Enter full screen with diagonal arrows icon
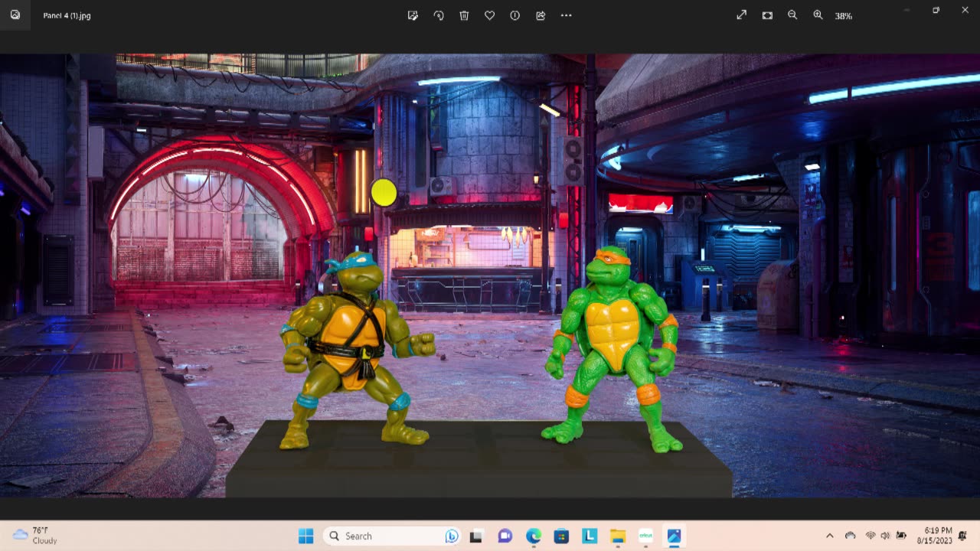980x551 pixels. 741,15
